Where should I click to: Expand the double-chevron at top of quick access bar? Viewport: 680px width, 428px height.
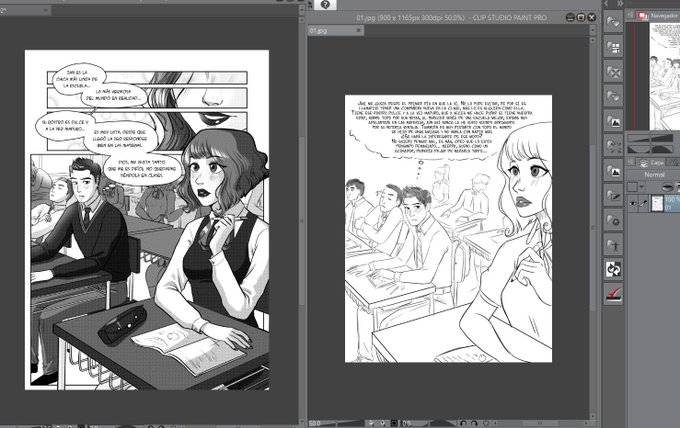(620, 3)
